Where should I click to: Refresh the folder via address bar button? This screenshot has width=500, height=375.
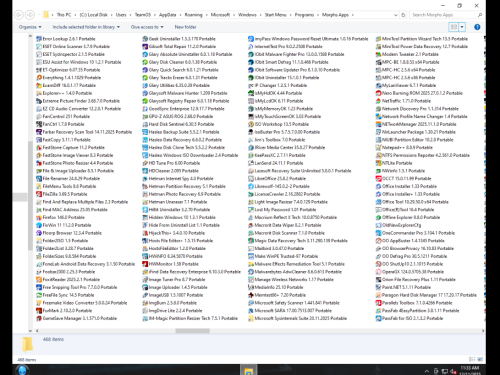(x=403, y=15)
